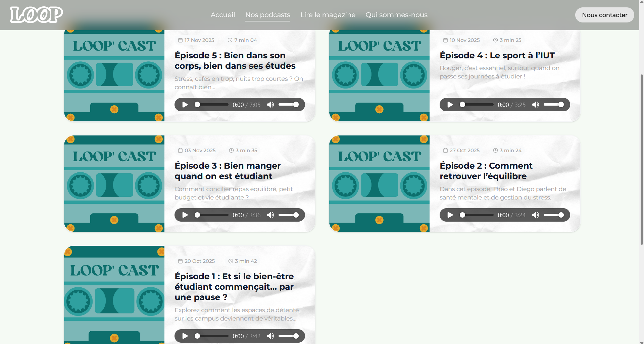The height and width of the screenshot is (344, 644).
Task: Open Épisode 3 Bien manger title
Action: pos(227,171)
